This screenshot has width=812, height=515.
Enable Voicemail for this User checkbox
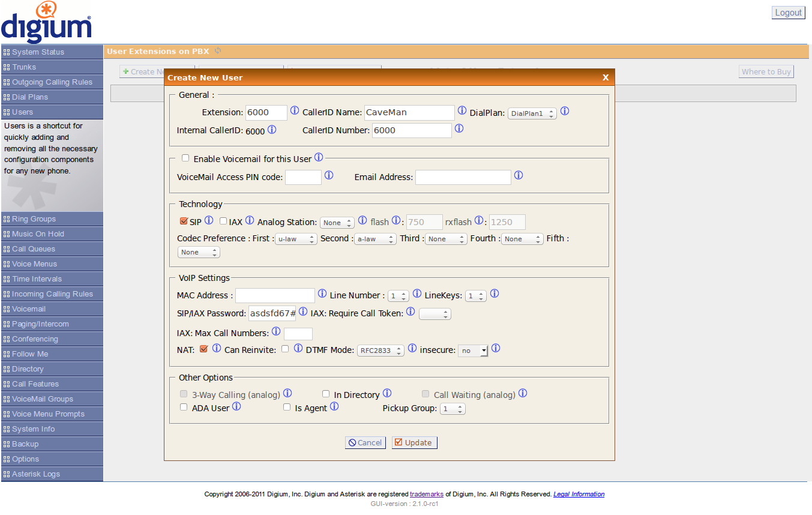tap(185, 158)
